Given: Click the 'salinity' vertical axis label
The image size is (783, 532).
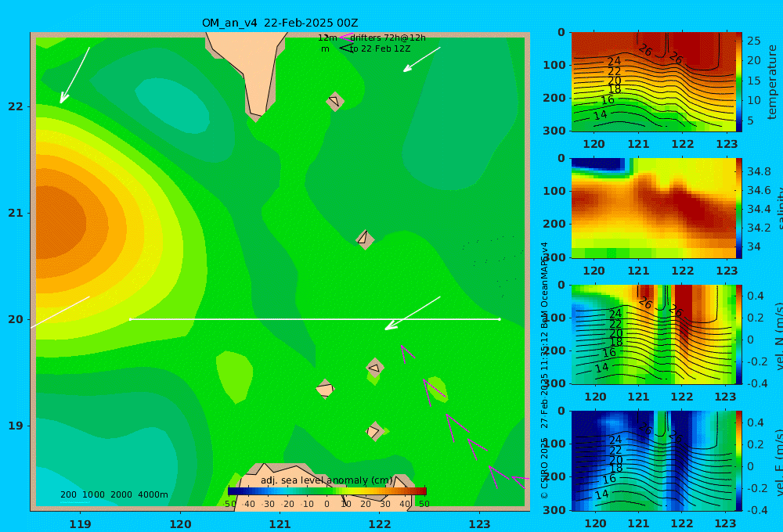Looking at the screenshot, I should point(778,209).
